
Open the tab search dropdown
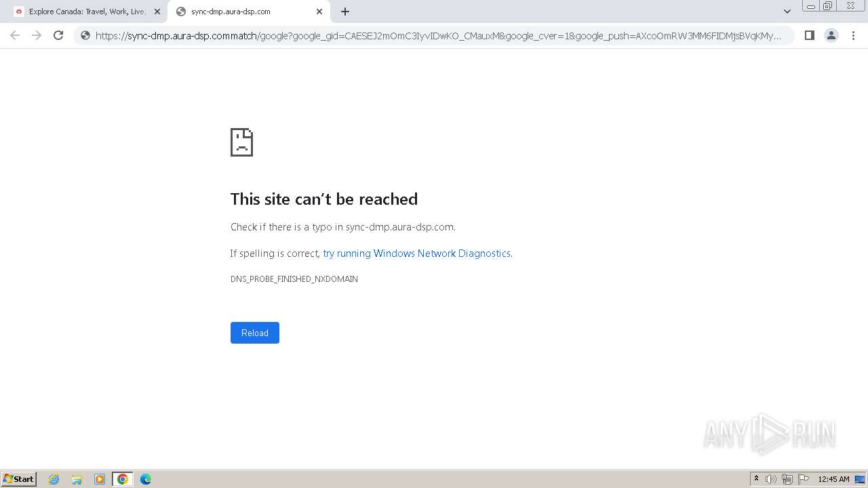(x=787, y=12)
